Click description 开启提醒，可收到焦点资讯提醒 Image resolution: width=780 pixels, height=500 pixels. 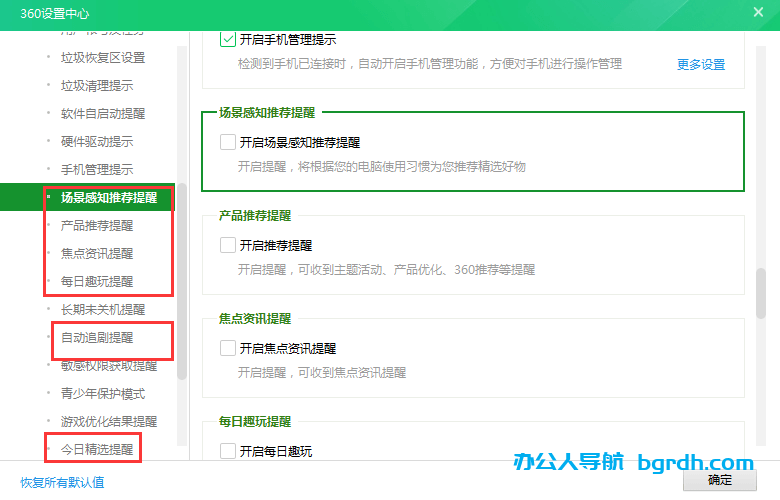click(x=322, y=372)
